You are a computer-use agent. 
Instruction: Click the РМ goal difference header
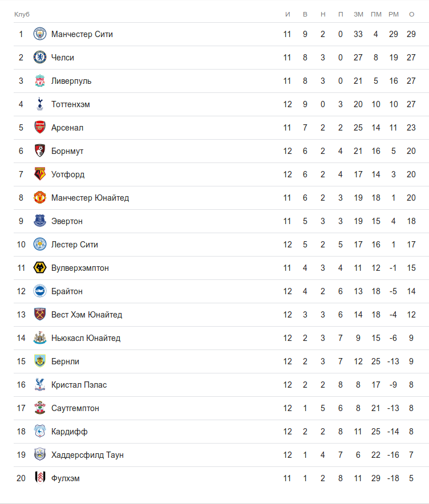click(394, 14)
